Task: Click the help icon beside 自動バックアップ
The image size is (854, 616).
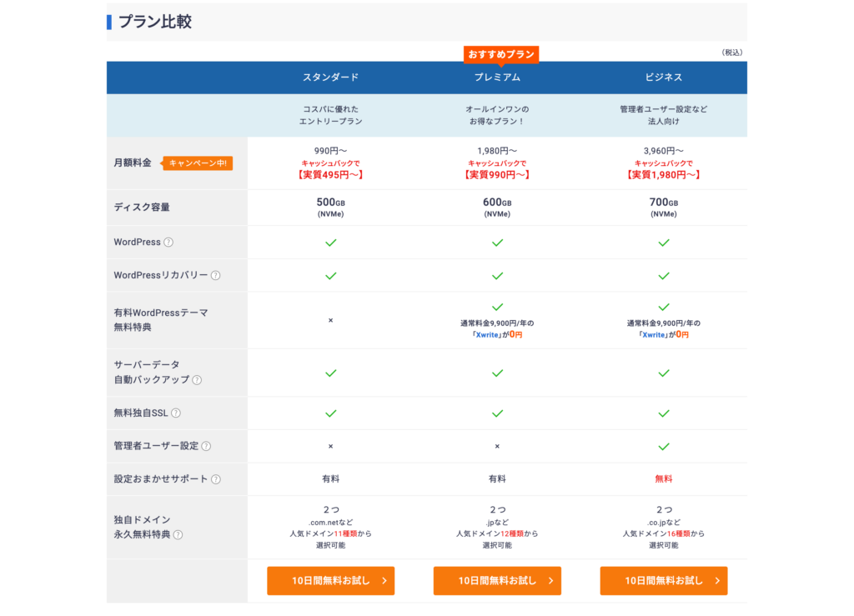Action: pos(197,380)
